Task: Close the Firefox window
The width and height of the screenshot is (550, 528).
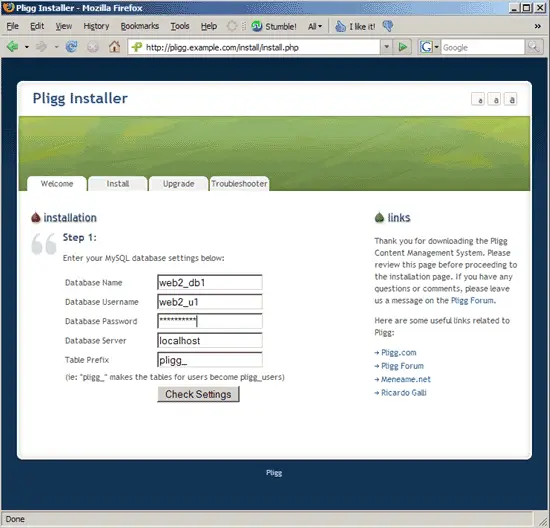Action: tap(540, 7)
